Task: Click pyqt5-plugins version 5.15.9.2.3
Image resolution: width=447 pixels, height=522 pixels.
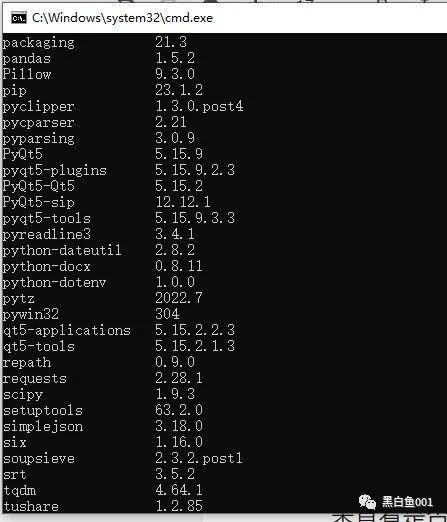Action: (x=195, y=170)
